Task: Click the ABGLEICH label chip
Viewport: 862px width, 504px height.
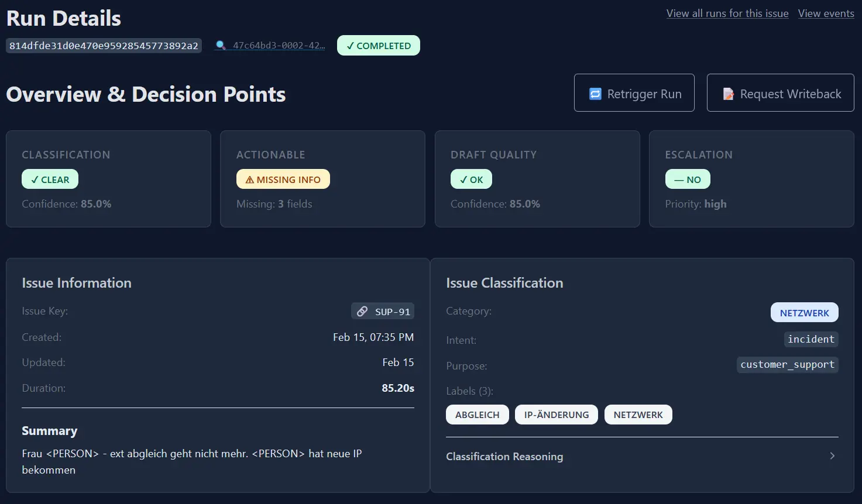Action: tap(478, 415)
